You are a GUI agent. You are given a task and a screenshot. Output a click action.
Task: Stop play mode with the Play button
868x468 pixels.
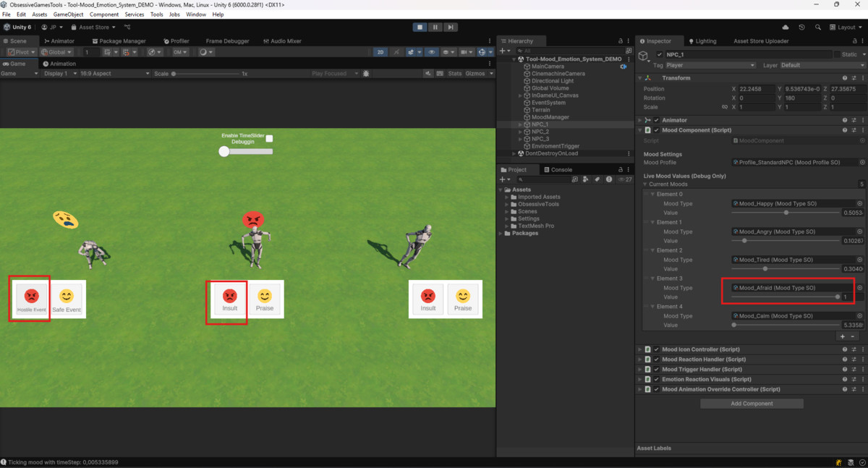[420, 27]
